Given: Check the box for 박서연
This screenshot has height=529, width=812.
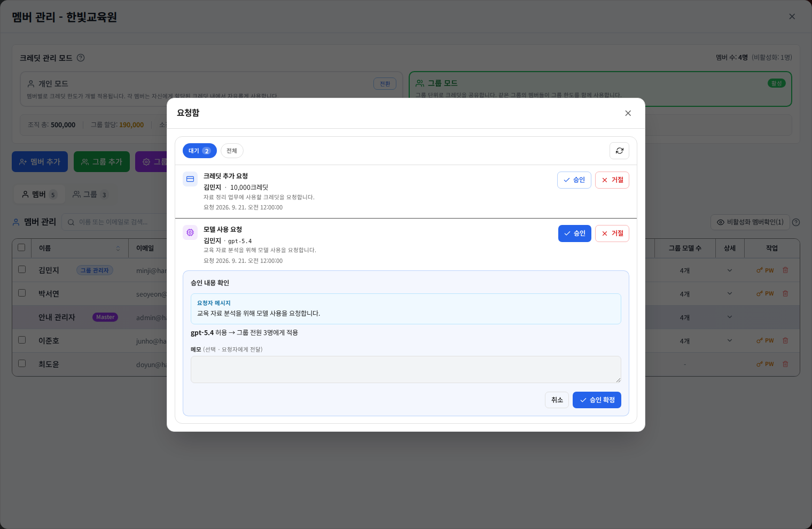Looking at the screenshot, I should 22,293.
